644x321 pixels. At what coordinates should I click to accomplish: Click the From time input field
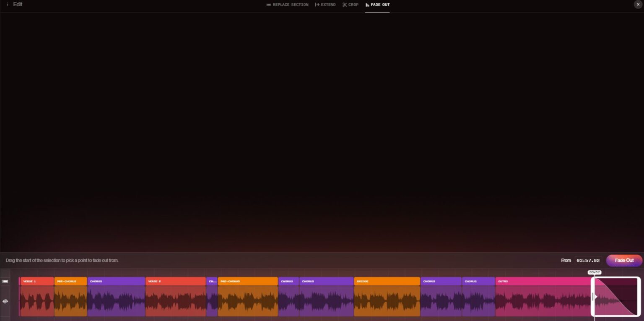588,261
